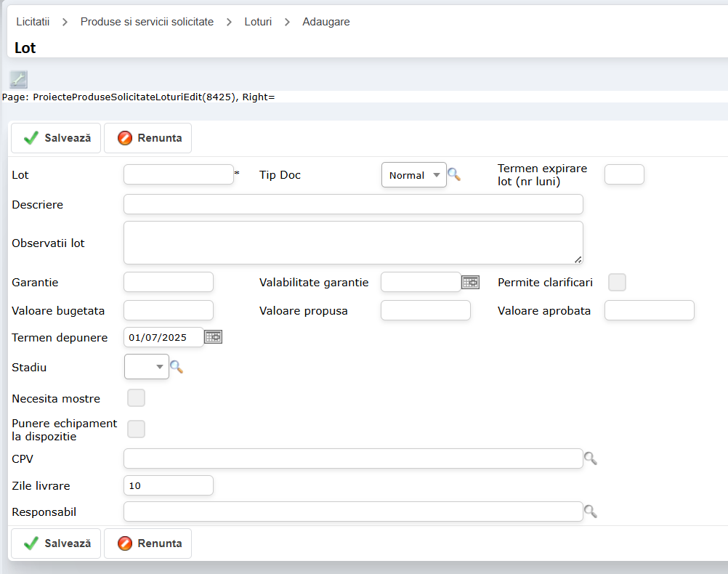Image resolution: width=728 pixels, height=574 pixels.
Task: Go to Licitatii breadcrumb
Action: (33, 22)
